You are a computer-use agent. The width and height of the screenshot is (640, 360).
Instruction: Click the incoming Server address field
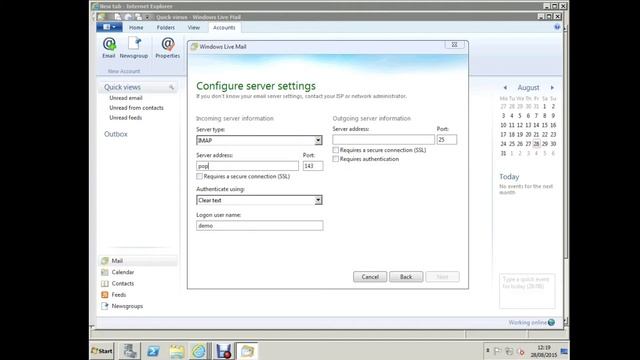pyautogui.click(x=247, y=166)
